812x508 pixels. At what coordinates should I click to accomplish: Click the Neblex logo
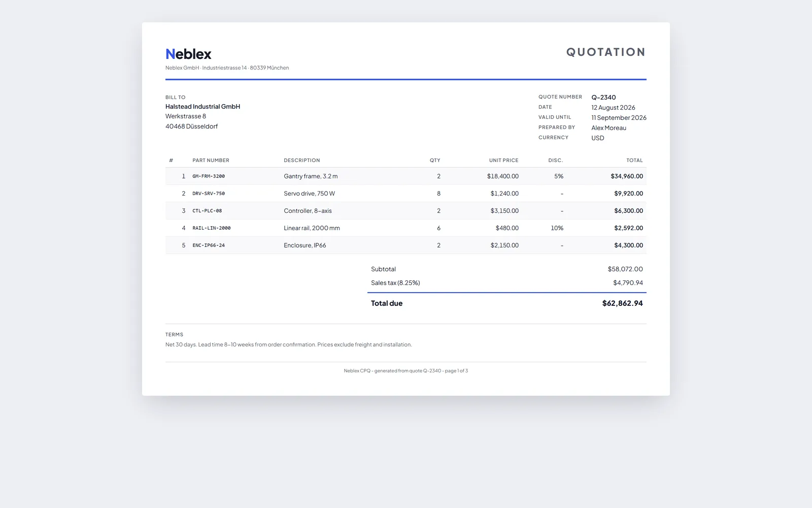(188, 54)
